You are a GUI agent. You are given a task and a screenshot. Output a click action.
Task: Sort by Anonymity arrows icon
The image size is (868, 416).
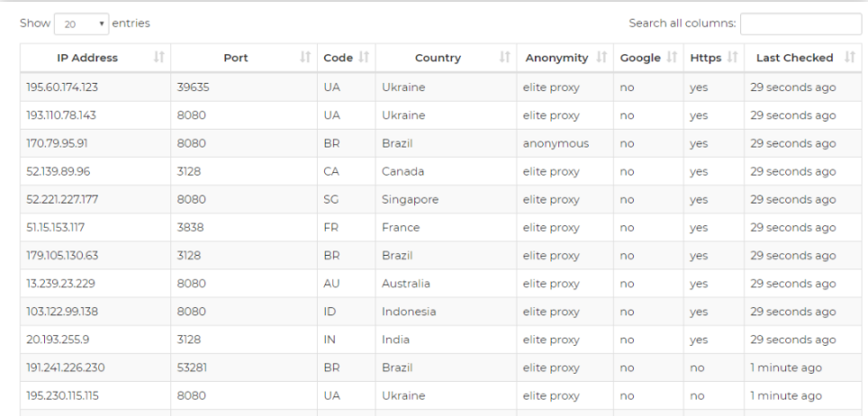point(601,57)
